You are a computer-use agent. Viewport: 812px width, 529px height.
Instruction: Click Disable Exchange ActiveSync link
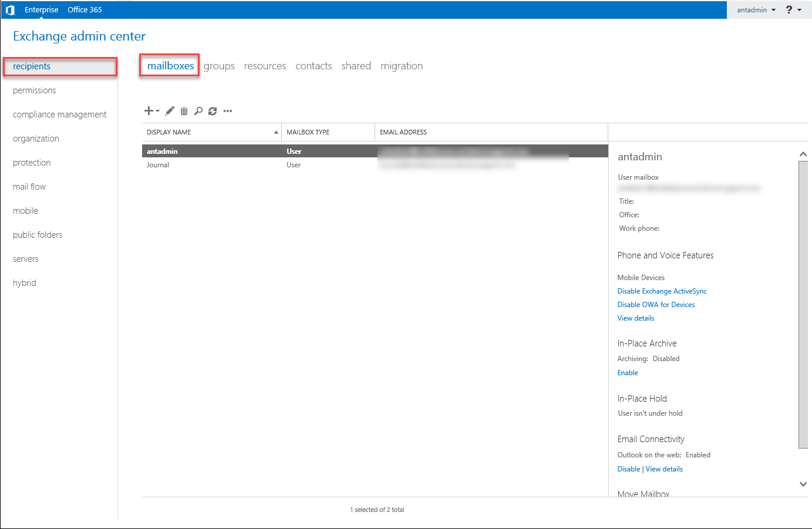tap(662, 291)
